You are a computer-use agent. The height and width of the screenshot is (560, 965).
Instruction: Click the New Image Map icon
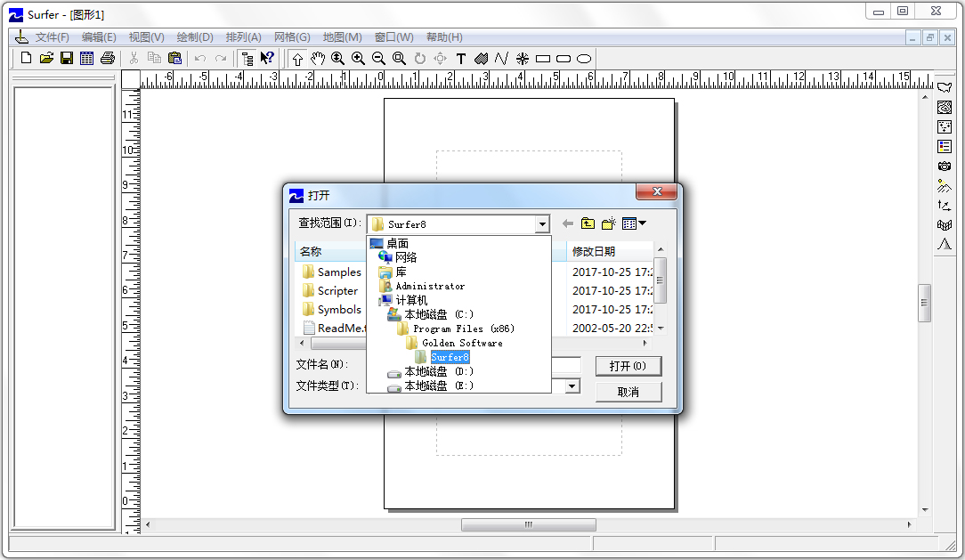coord(945,166)
